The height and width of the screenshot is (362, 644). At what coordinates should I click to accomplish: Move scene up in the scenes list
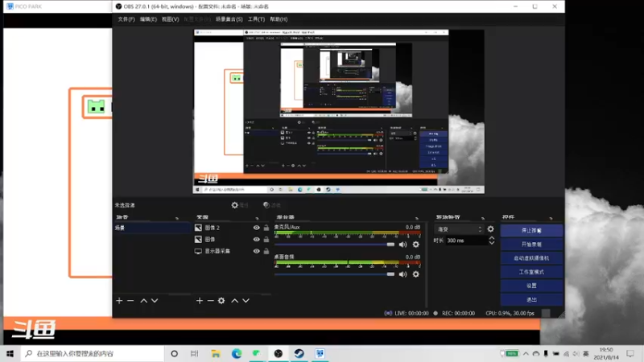144,301
